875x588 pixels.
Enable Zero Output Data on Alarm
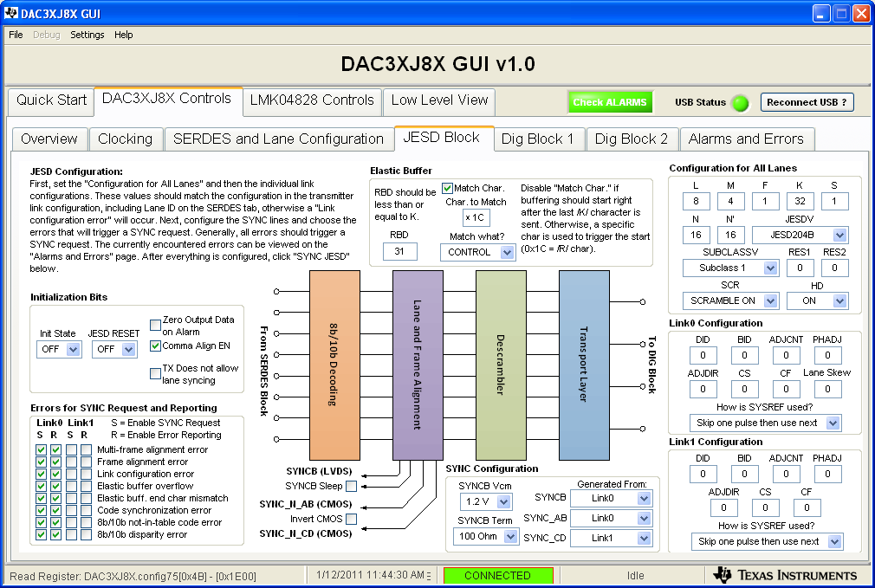[x=155, y=325]
